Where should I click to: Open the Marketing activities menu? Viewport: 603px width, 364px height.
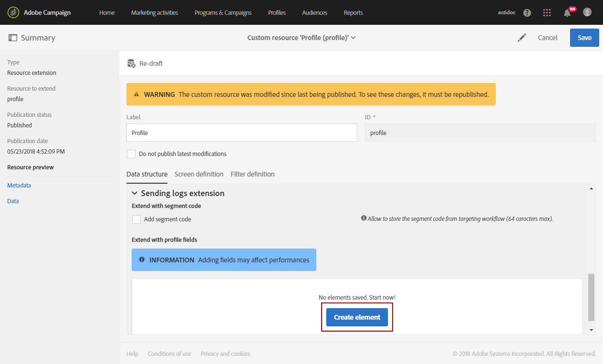click(155, 13)
